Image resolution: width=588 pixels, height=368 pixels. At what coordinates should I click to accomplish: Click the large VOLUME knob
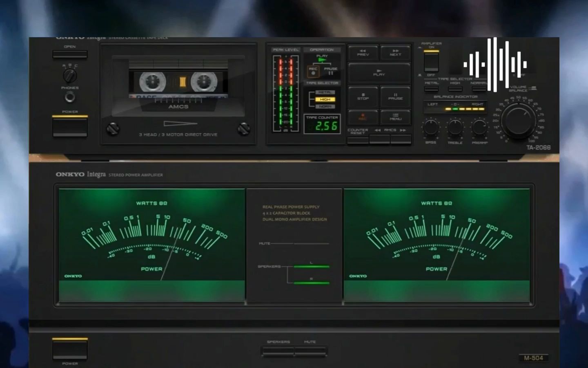point(519,121)
